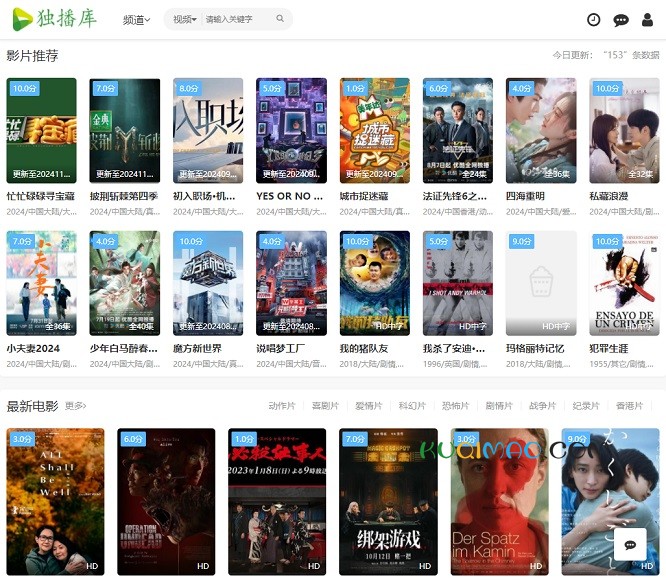The height and width of the screenshot is (580, 666).
Task: Click the 说唱梦工厂 title link
Action: (280, 349)
